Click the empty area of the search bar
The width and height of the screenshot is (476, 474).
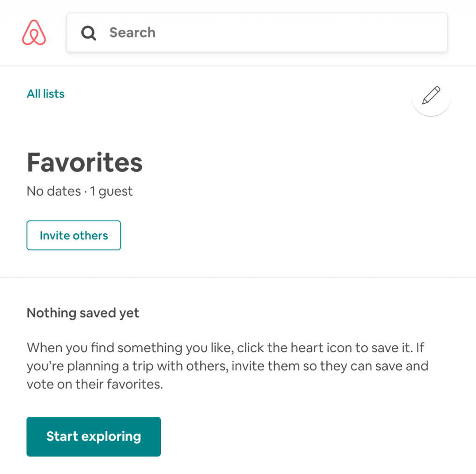pos(301,33)
